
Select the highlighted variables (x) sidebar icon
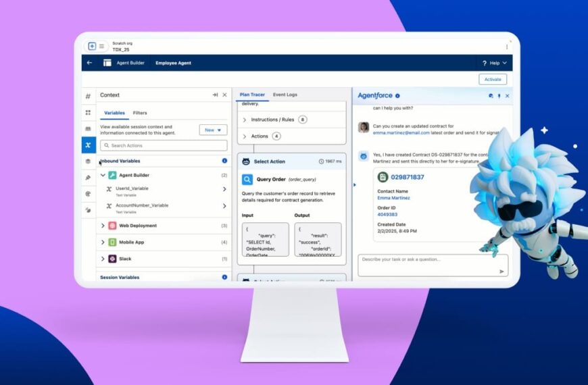(x=89, y=145)
